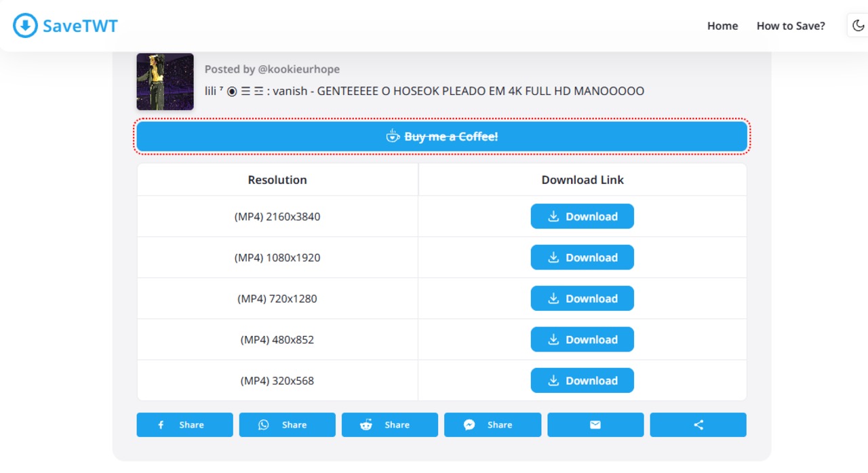Open the @kookieurhope poster link

pyautogui.click(x=298, y=69)
